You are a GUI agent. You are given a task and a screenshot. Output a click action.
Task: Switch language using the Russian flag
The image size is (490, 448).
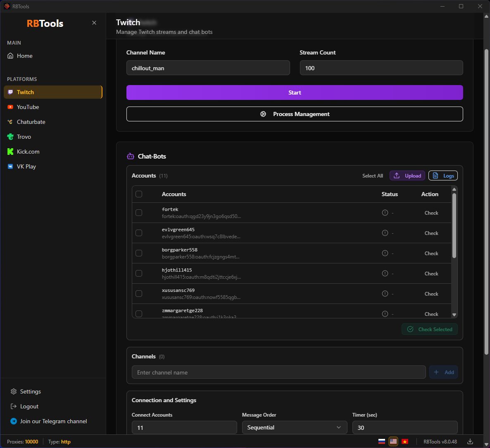[382, 441]
